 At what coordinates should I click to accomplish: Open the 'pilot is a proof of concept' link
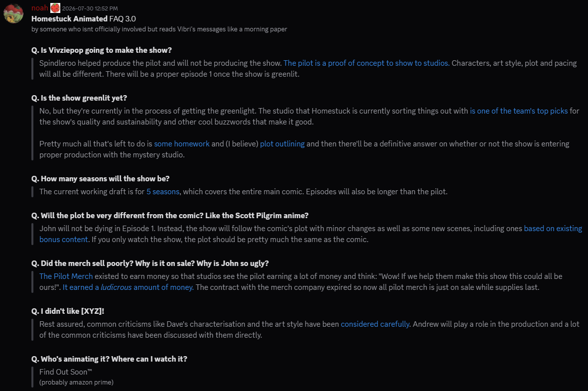coord(366,63)
